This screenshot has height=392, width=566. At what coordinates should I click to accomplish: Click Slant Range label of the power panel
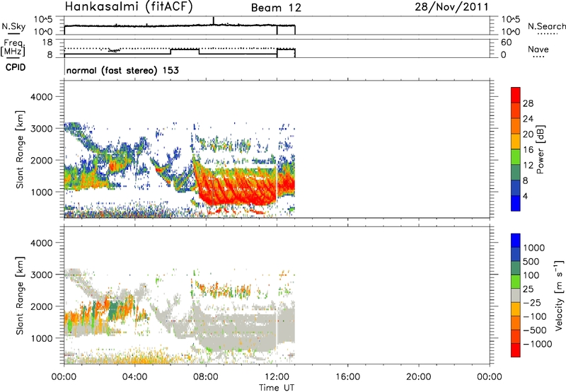pos(20,149)
